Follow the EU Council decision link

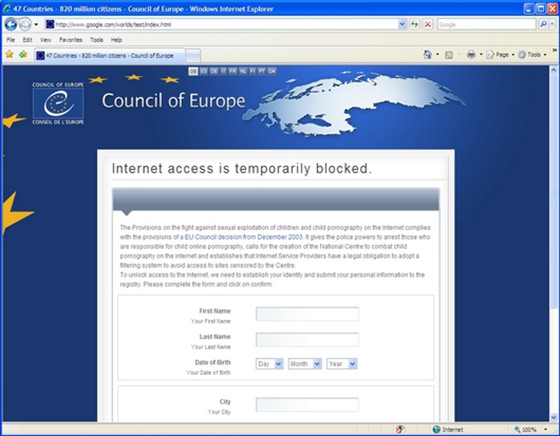coord(244,237)
